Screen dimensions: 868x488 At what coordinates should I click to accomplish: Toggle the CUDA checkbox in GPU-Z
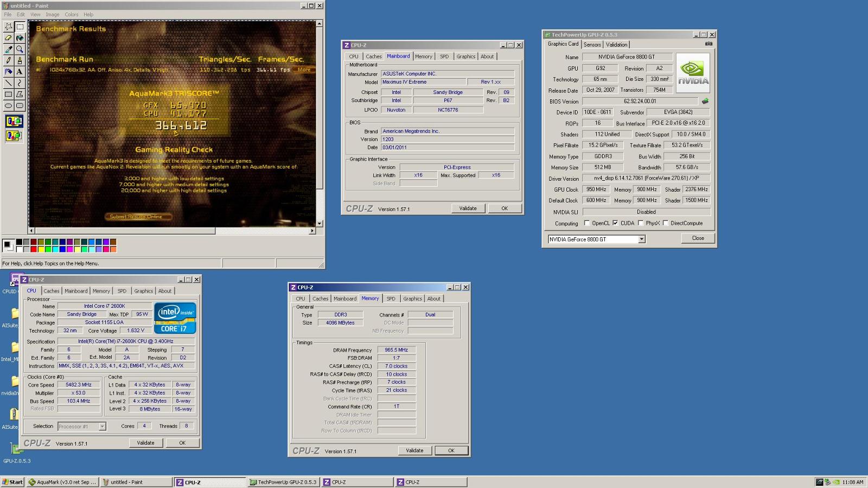(615, 223)
